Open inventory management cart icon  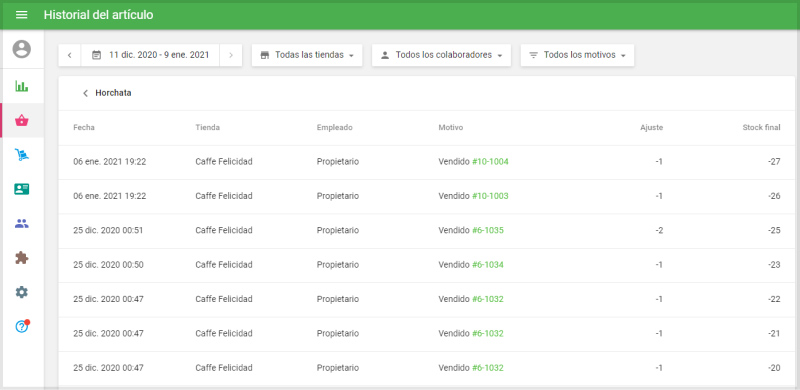pyautogui.click(x=21, y=155)
